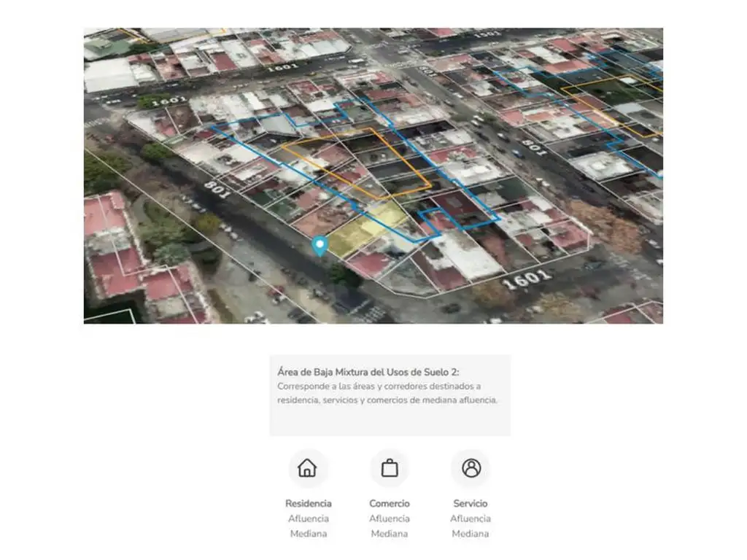Click the person icon for Servicio
747x560 pixels.
[x=471, y=468]
